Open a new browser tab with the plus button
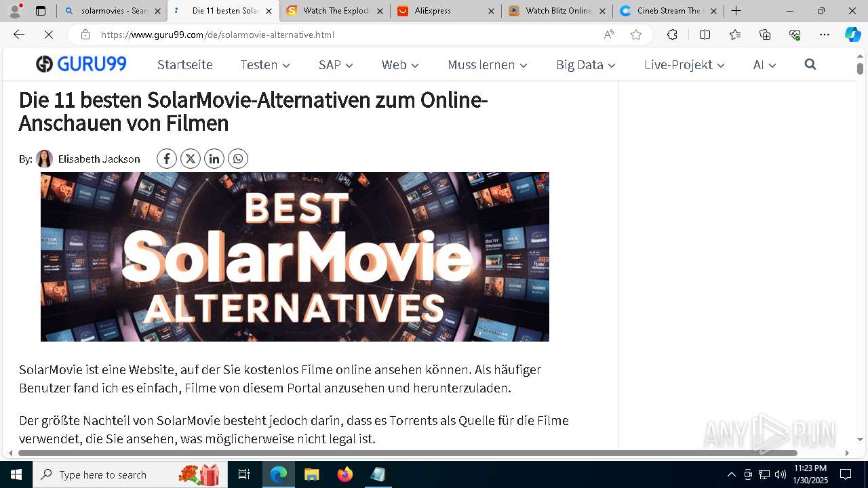The width and height of the screenshot is (868, 488). click(x=736, y=11)
